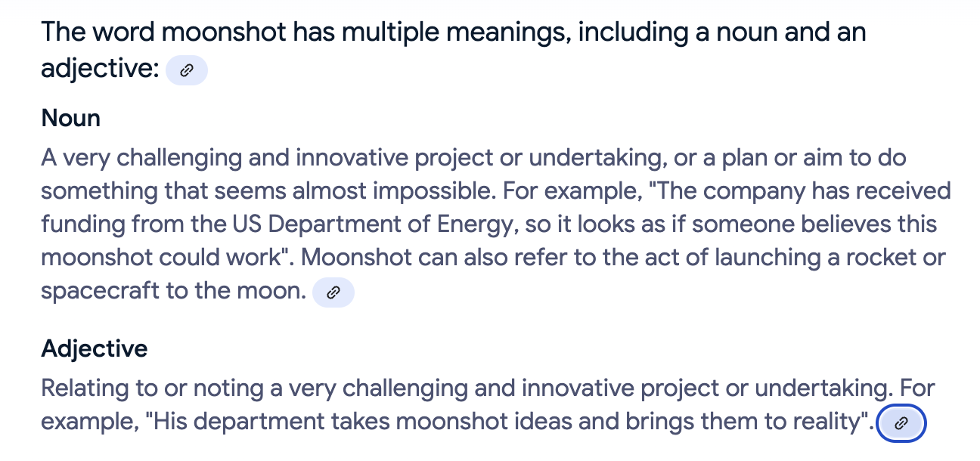Click 'A very challenging' starting the noun definition
Image resolution: width=980 pixels, height=461 pixels.
(x=141, y=159)
